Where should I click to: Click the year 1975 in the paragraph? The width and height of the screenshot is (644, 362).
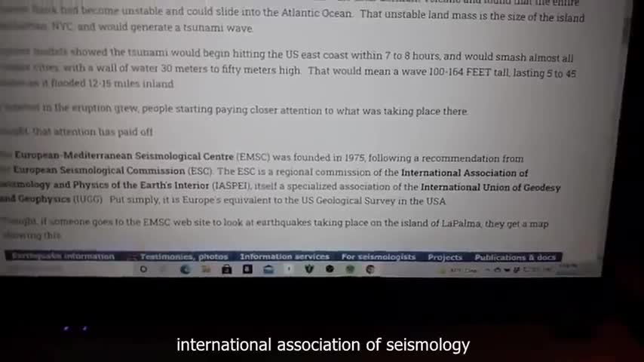[x=355, y=158]
